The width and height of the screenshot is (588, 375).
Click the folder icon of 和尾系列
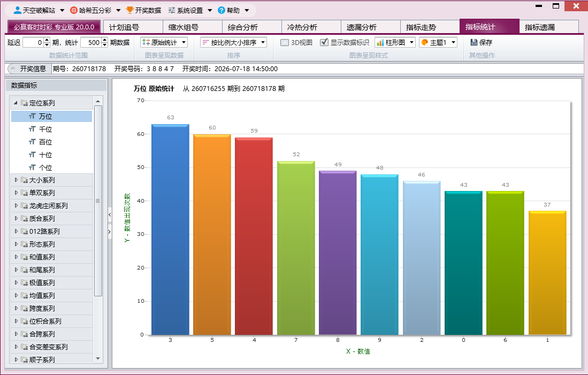coord(25,270)
